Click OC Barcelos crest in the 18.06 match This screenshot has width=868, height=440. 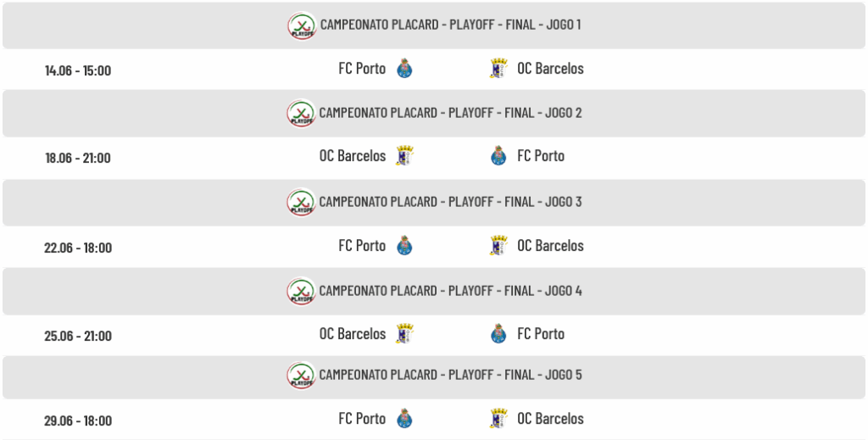pyautogui.click(x=404, y=155)
